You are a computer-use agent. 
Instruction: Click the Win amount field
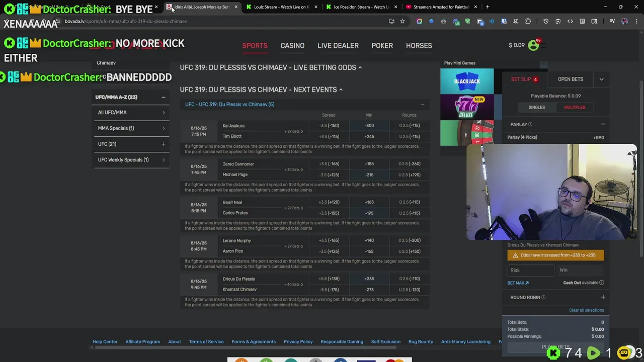(581, 270)
